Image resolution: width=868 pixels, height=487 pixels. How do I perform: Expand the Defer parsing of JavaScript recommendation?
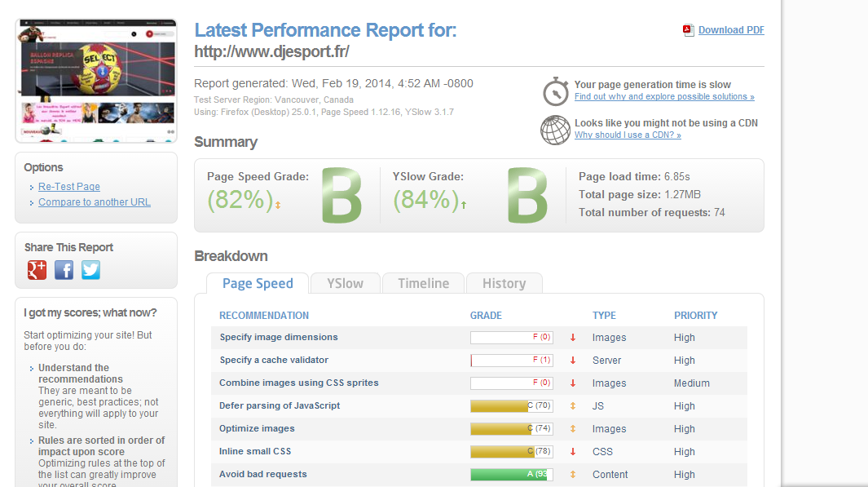[280, 405]
